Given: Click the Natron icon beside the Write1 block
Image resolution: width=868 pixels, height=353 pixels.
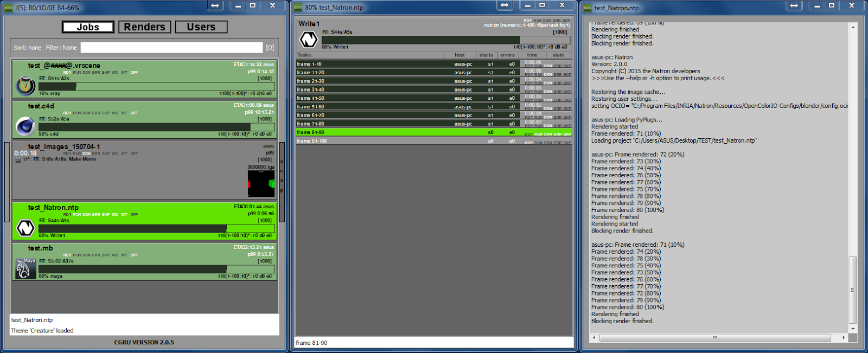Looking at the screenshot, I should (309, 39).
